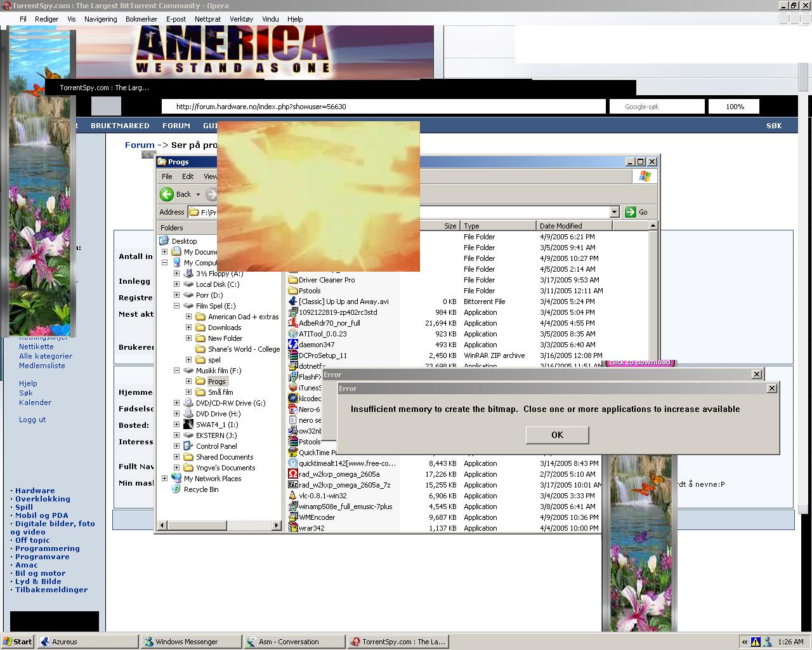
Task: Open the Back button history dropdown arrow
Action: pos(198,195)
